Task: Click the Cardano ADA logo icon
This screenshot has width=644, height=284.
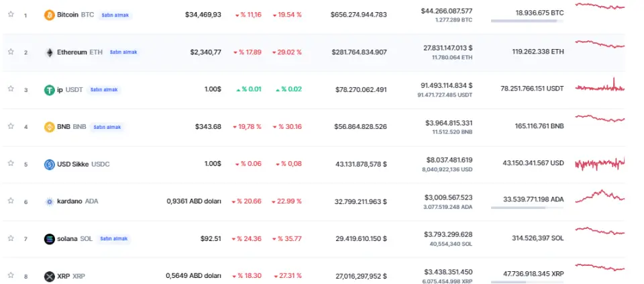Action: point(49,201)
